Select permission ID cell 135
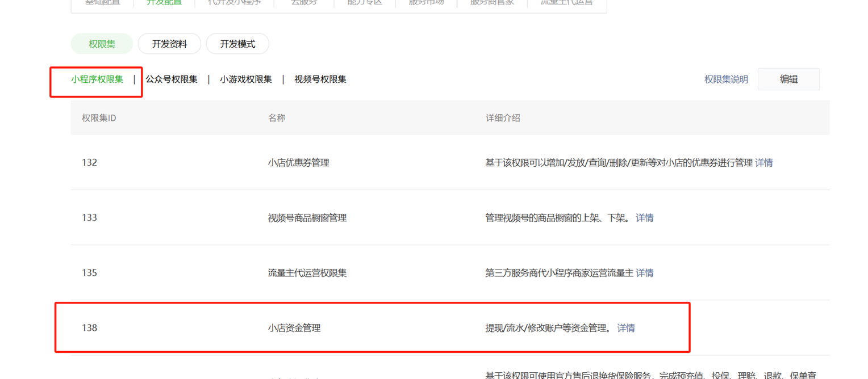The height and width of the screenshot is (379, 868). click(89, 273)
